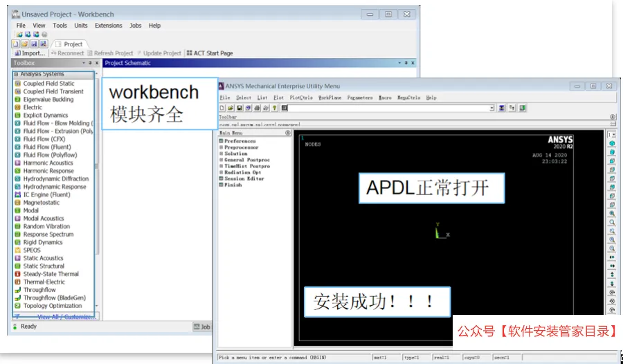
Task: Select the Project tab in Workbench
Action: tap(69, 44)
